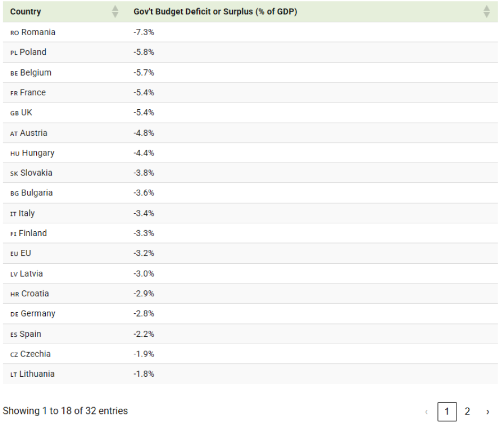
Task: Click the Country column header
Action: pyautogui.click(x=26, y=12)
